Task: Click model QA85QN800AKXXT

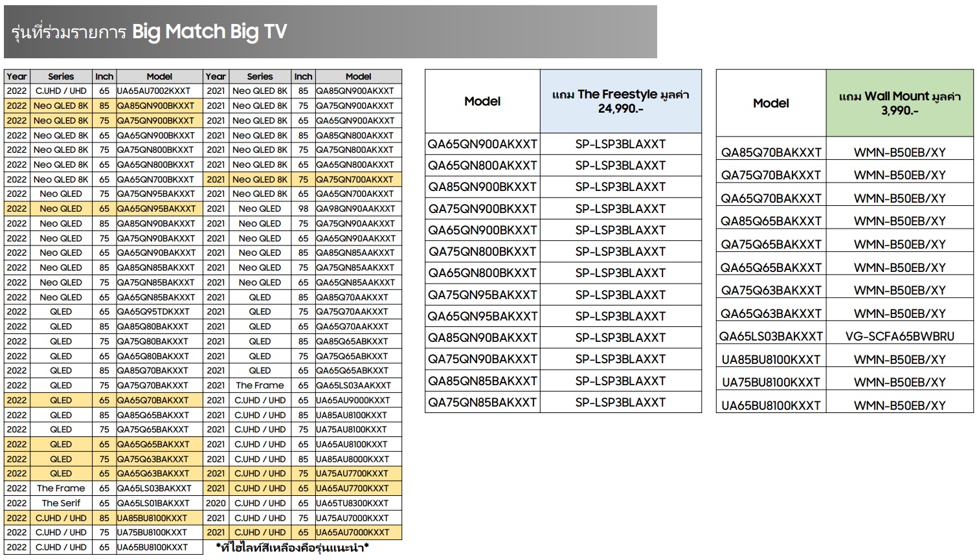Action: (x=358, y=135)
